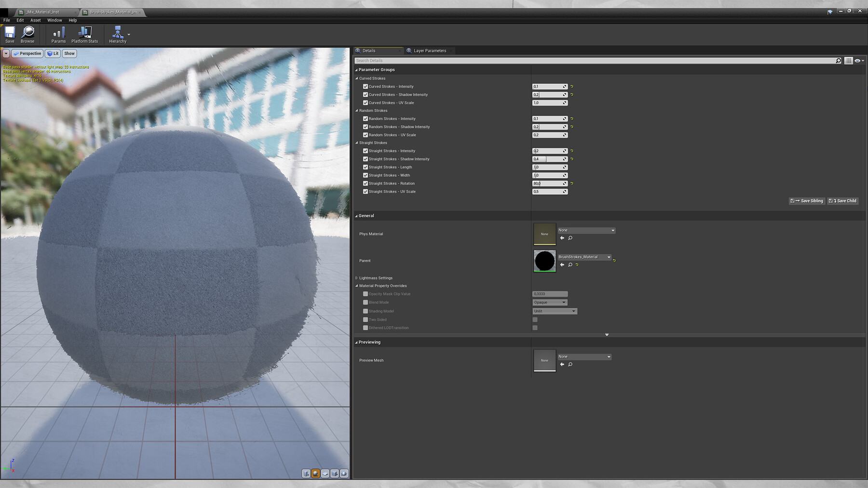Open the Blend Mode dropdown
868x488 pixels.
[549, 302]
